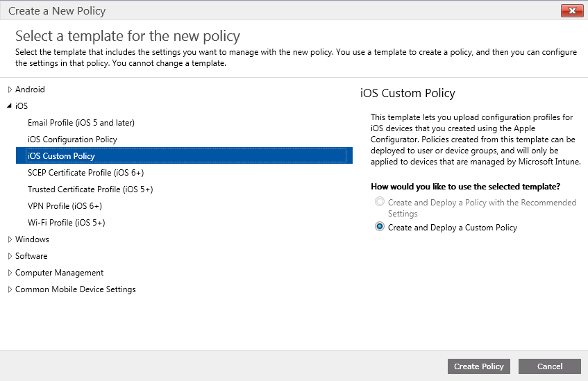Select the Recommended Settings radio option
Screen dimensions: 588x381
380,202
